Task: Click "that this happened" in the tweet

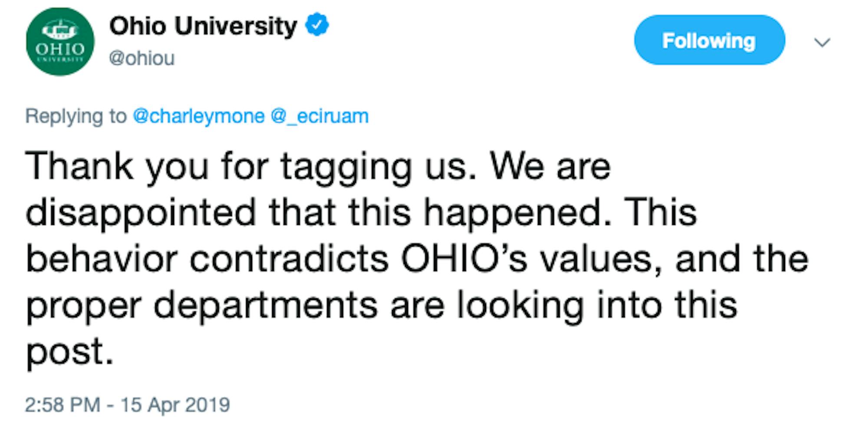Action: coord(440,213)
